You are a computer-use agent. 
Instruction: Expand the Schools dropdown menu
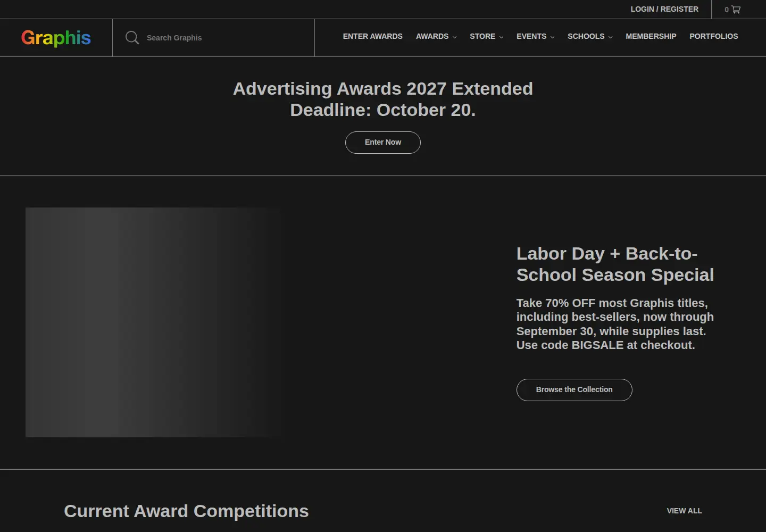click(590, 36)
